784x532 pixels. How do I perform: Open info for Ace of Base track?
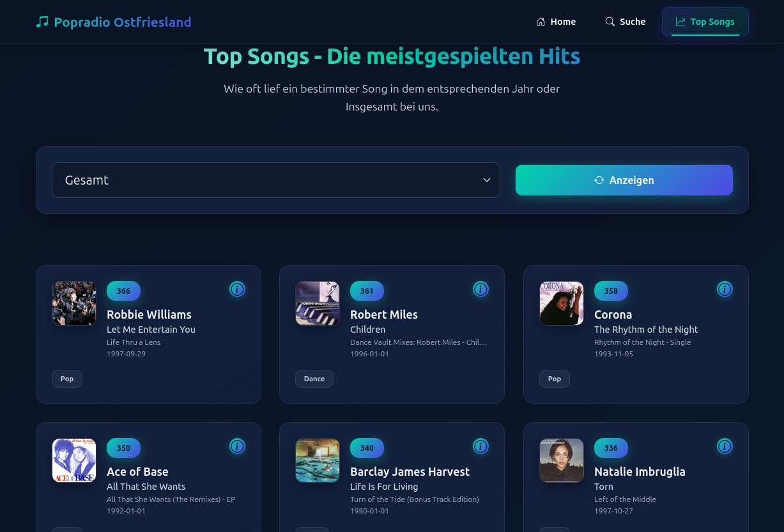pos(237,446)
